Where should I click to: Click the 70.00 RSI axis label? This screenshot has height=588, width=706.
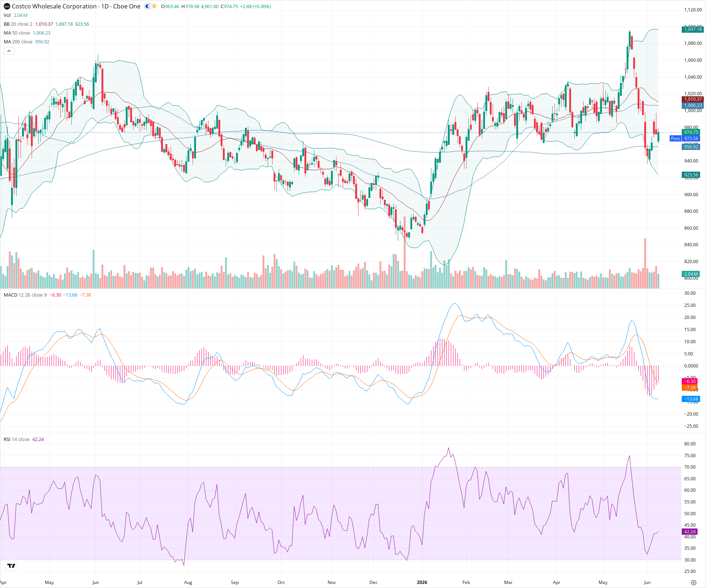tap(690, 467)
